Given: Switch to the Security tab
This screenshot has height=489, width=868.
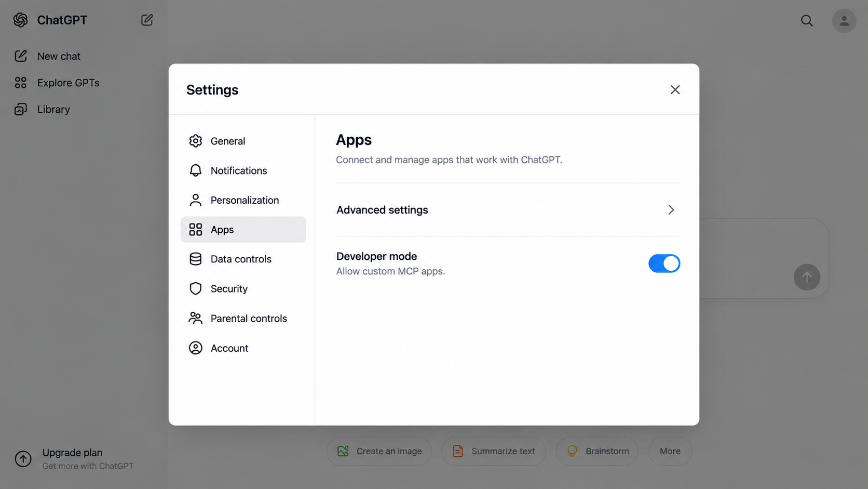Looking at the screenshot, I should click(x=243, y=288).
